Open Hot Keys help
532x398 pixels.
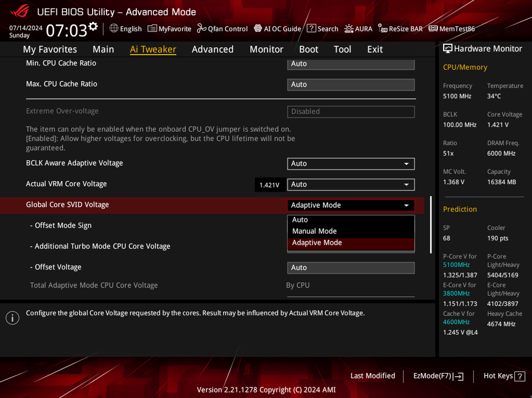tap(504, 376)
